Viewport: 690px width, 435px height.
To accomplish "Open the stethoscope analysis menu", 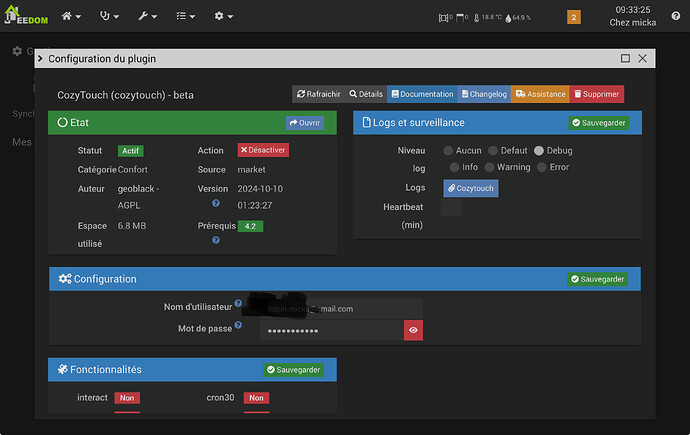I will pos(109,16).
